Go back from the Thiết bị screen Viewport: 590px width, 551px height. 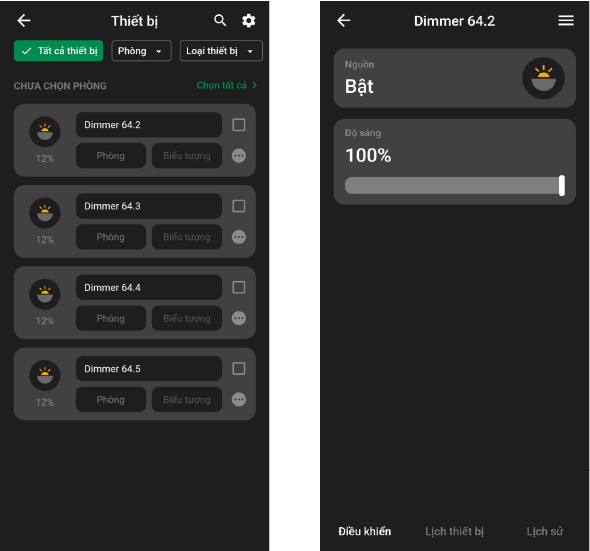[24, 20]
